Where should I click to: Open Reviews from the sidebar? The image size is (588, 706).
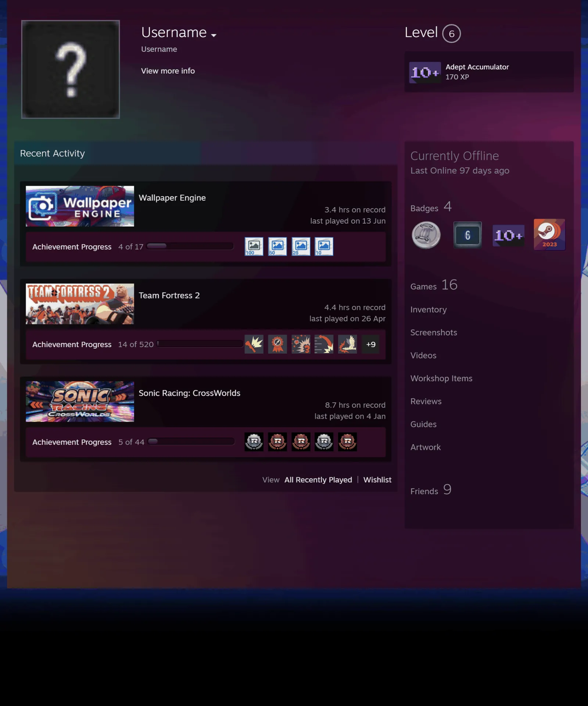pos(426,401)
